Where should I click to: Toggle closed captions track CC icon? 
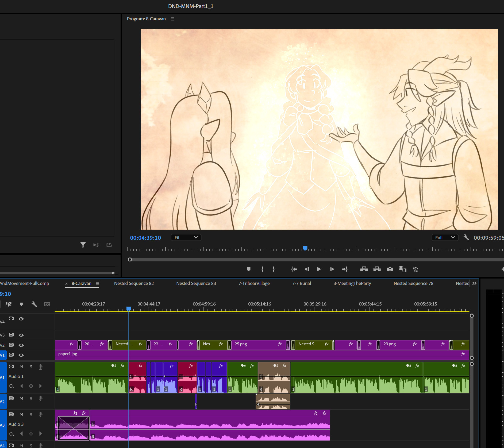tap(47, 304)
